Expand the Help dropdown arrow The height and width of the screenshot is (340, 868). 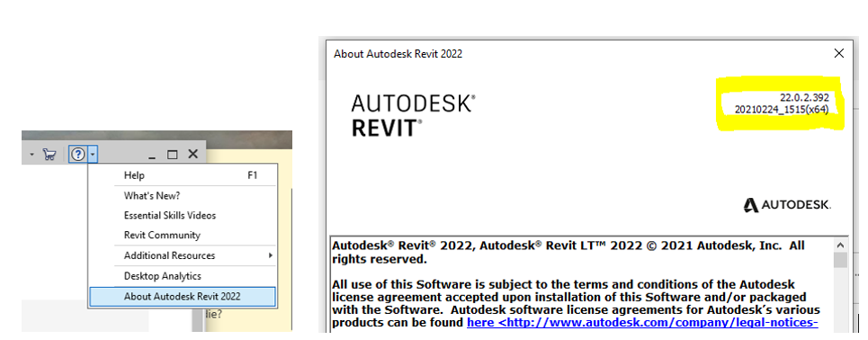[x=93, y=155]
